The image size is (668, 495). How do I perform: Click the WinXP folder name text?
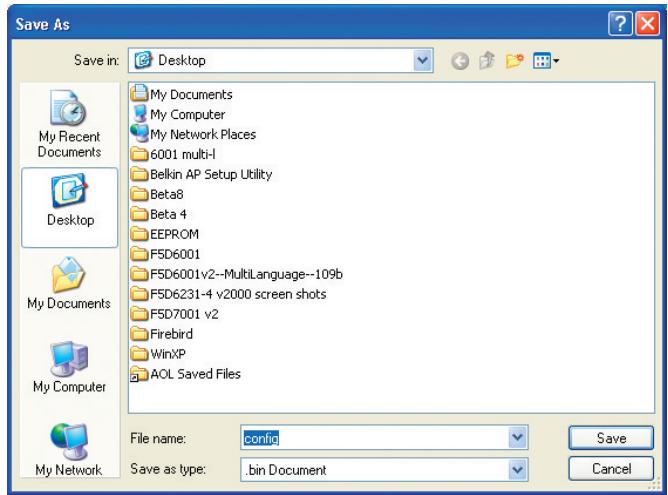168,354
